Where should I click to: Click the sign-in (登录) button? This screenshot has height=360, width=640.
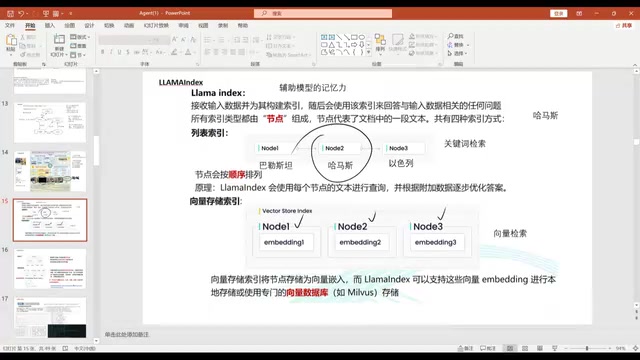click(558, 13)
